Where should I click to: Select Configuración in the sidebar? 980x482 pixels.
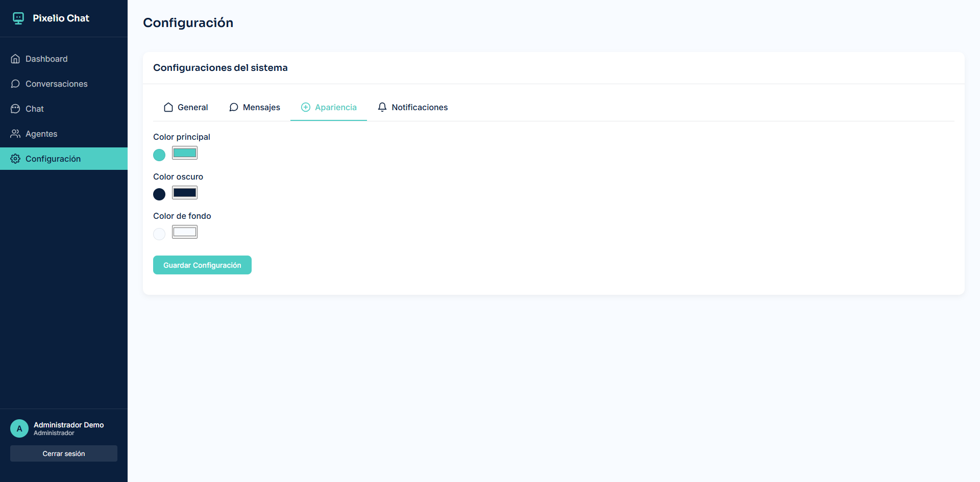64,159
